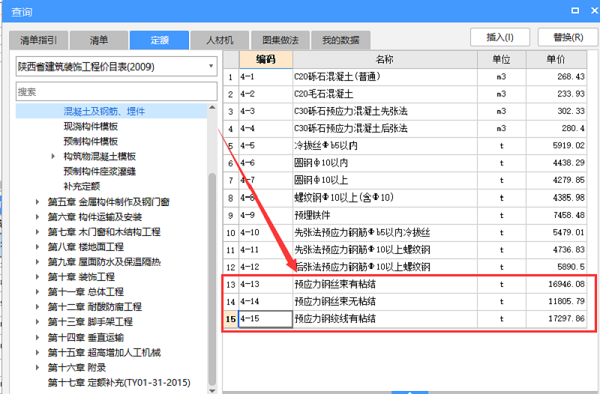Screen dimensions: 600x394
Task: Click the tree scrollbar up arrow
Action: [x=212, y=108]
